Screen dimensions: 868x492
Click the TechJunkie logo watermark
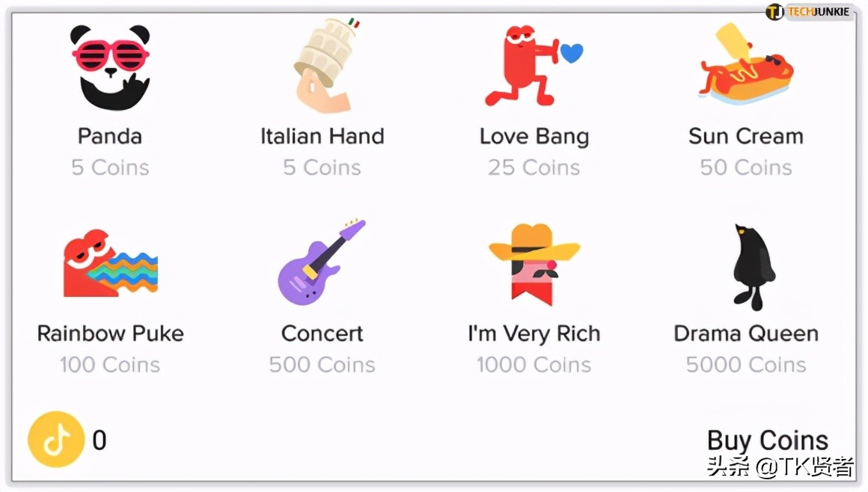pos(808,12)
